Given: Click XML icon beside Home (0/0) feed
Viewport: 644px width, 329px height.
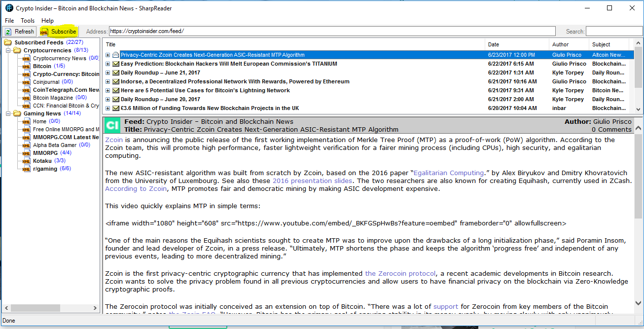Looking at the screenshot, I should point(27,121).
